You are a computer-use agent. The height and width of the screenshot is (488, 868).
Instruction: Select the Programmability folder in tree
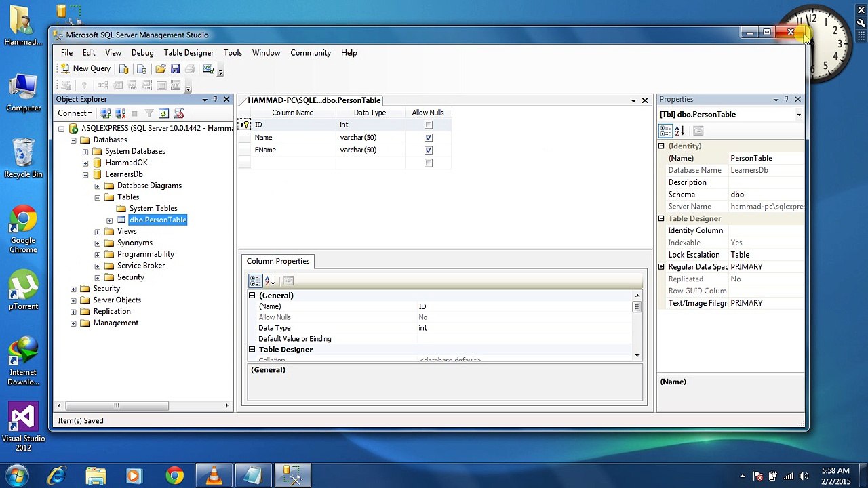pos(146,254)
